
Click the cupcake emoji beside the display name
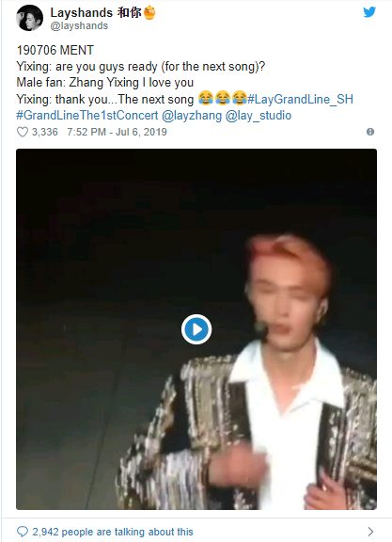point(149,13)
